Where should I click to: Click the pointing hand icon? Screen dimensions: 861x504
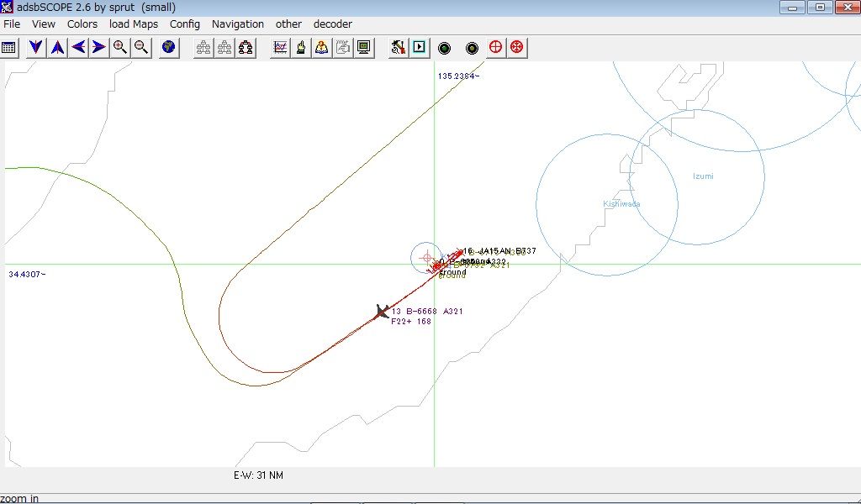tap(299, 47)
